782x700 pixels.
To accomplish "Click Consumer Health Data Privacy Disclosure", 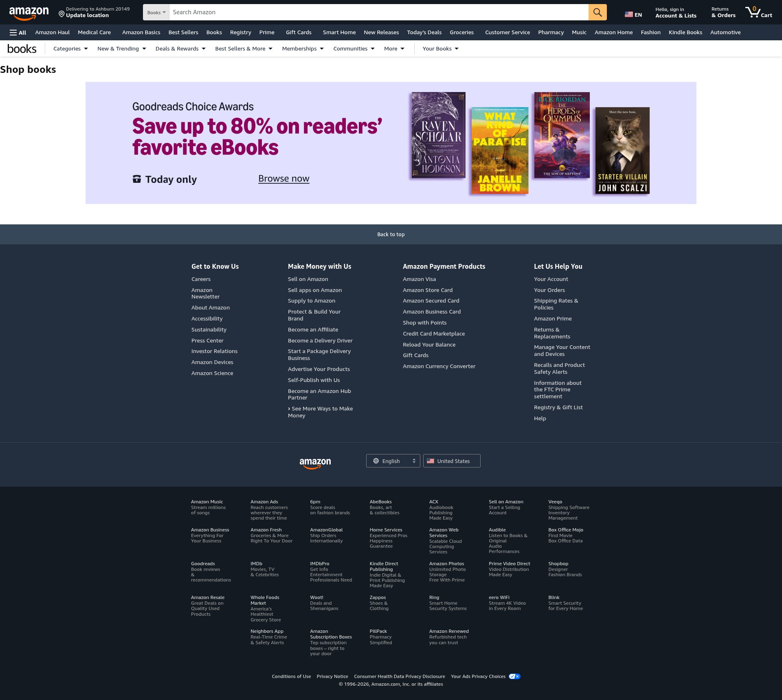I will [x=399, y=676].
